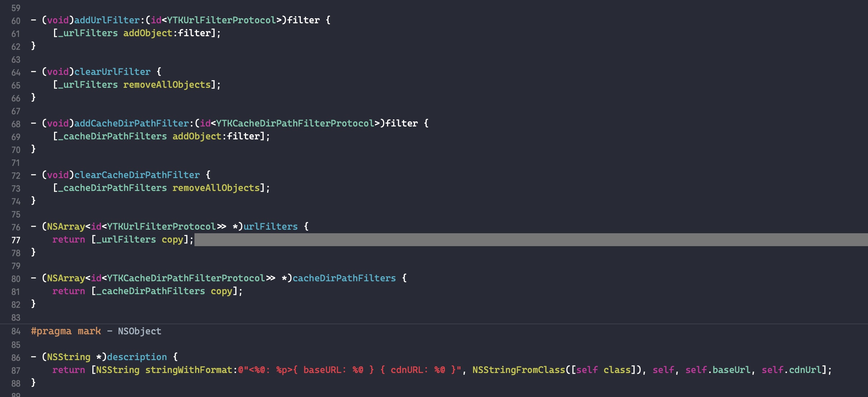The width and height of the screenshot is (868, 397).
Task: Click the description method name
Action: pyautogui.click(x=137, y=357)
